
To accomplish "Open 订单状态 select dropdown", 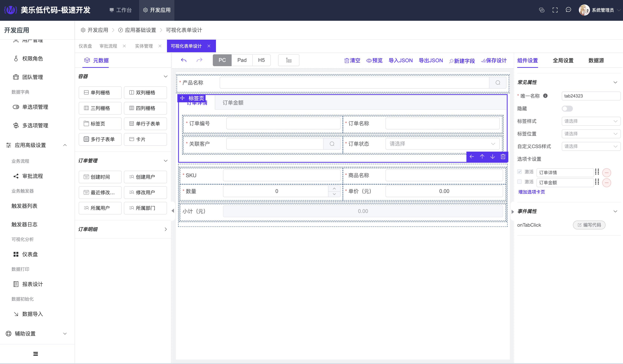I will 442,144.
